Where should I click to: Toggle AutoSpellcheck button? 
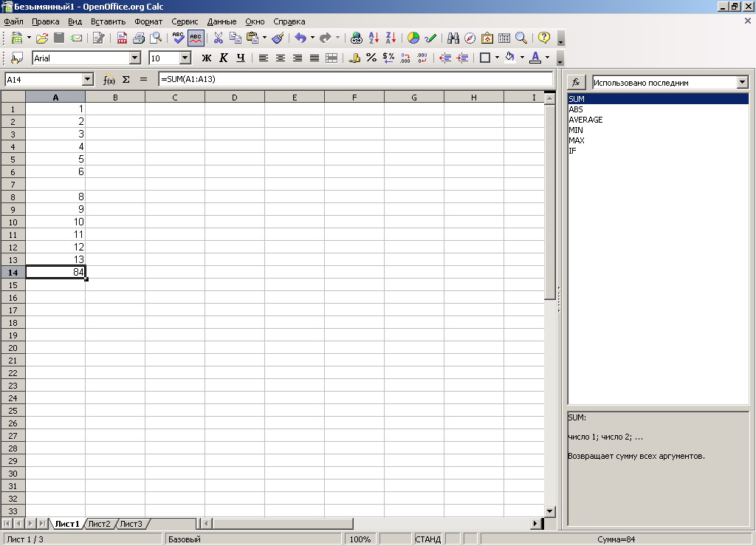[x=196, y=38]
